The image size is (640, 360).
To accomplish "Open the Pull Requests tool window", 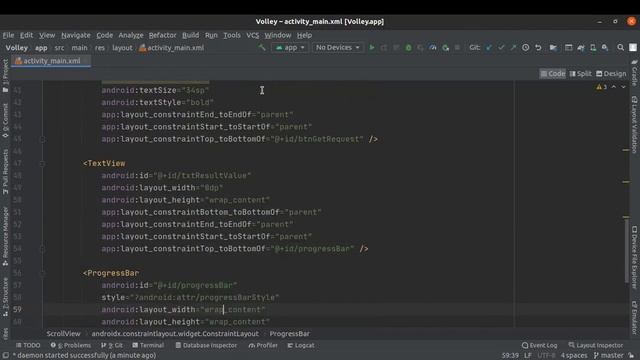I will click(5, 171).
